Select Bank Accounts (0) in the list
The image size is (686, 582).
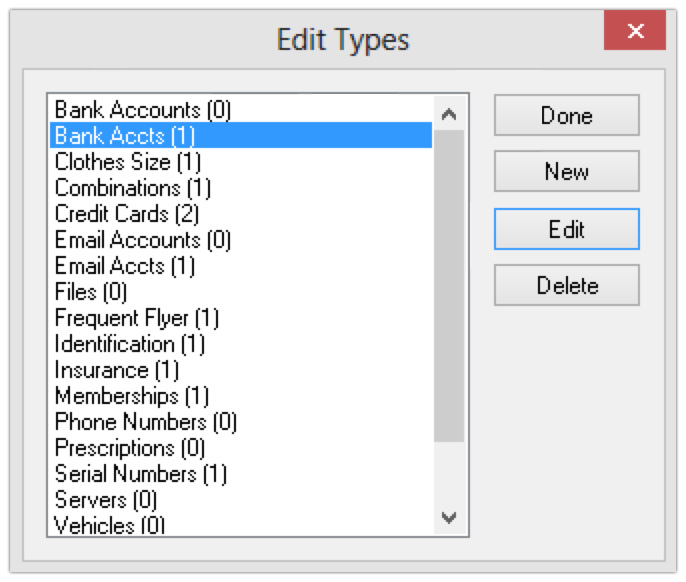[241, 109]
